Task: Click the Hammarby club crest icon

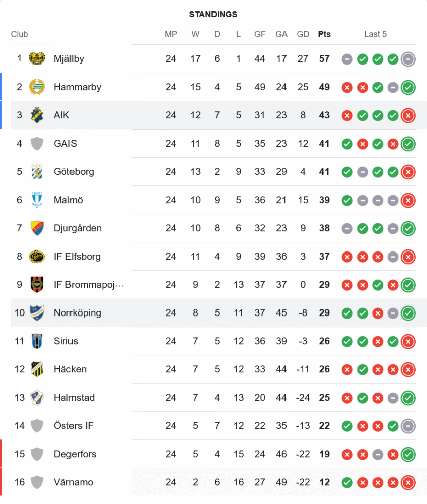Action: point(37,87)
